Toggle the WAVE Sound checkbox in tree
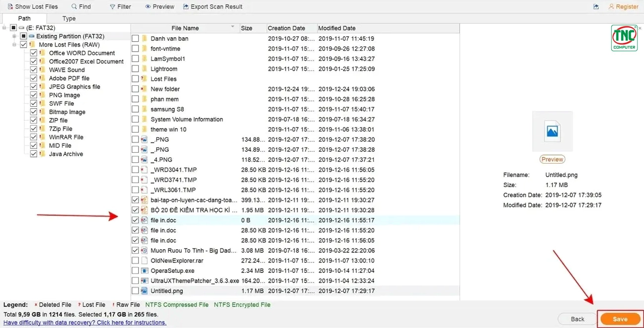644x328 pixels. (33, 69)
